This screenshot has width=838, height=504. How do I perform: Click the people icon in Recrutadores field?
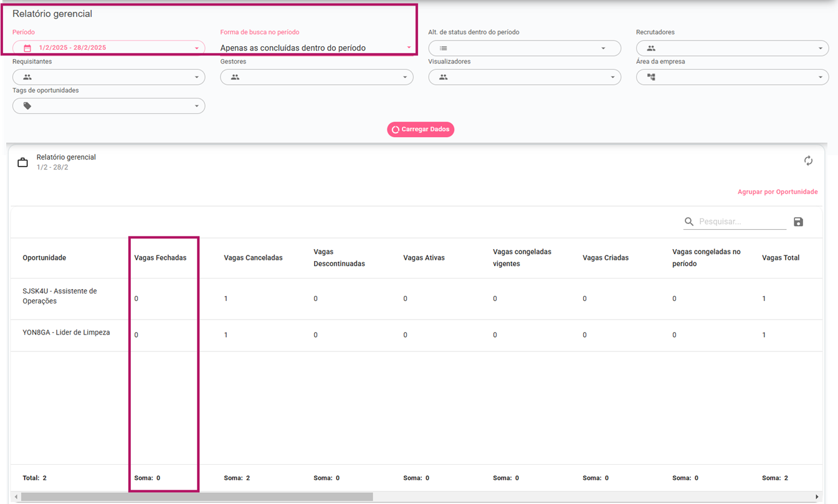[x=651, y=48]
